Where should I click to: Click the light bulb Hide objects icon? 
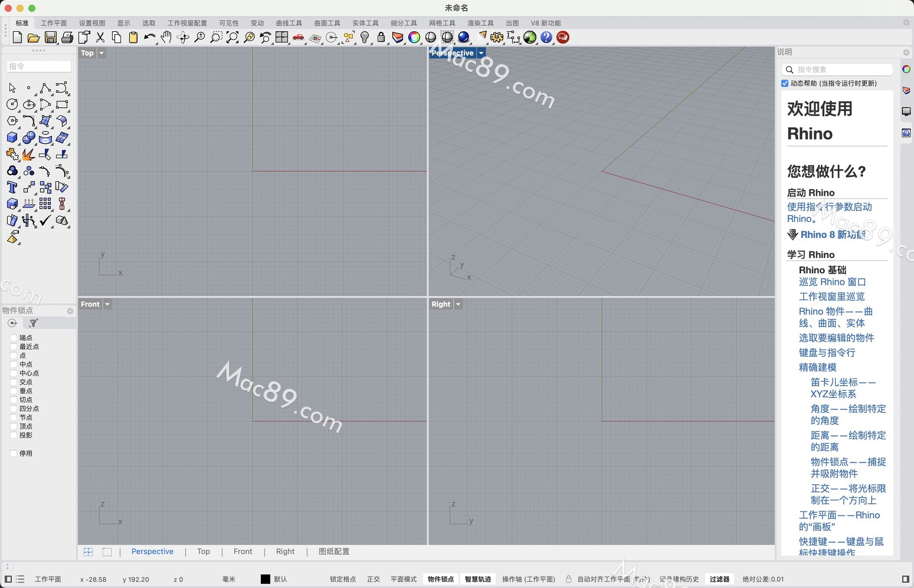365,37
